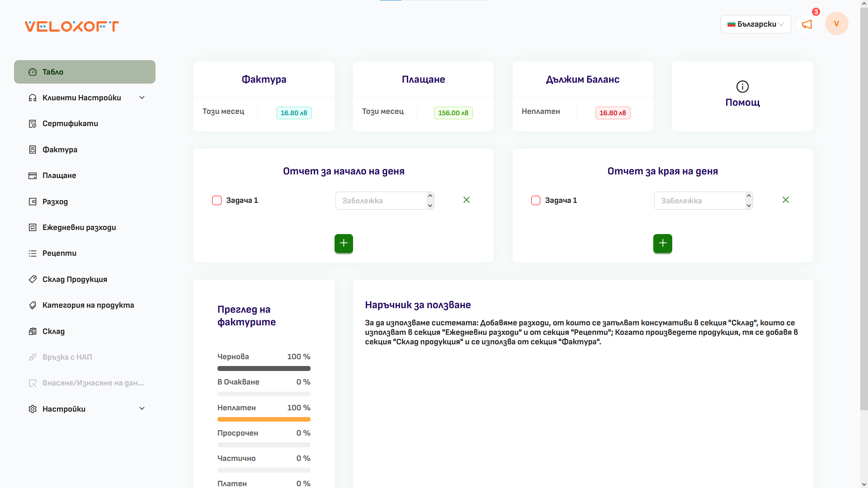Click the Помощ info icon
The width and height of the screenshot is (868, 488).
pos(742,86)
